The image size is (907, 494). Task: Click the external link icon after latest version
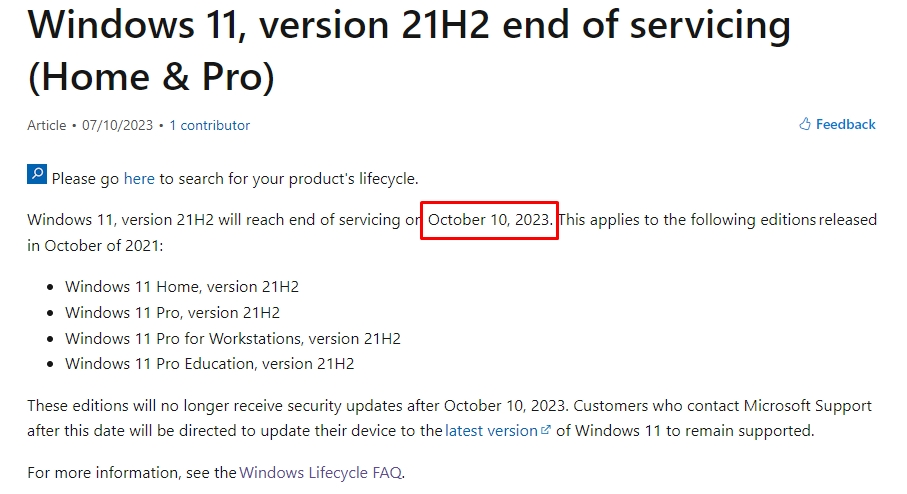click(x=545, y=431)
